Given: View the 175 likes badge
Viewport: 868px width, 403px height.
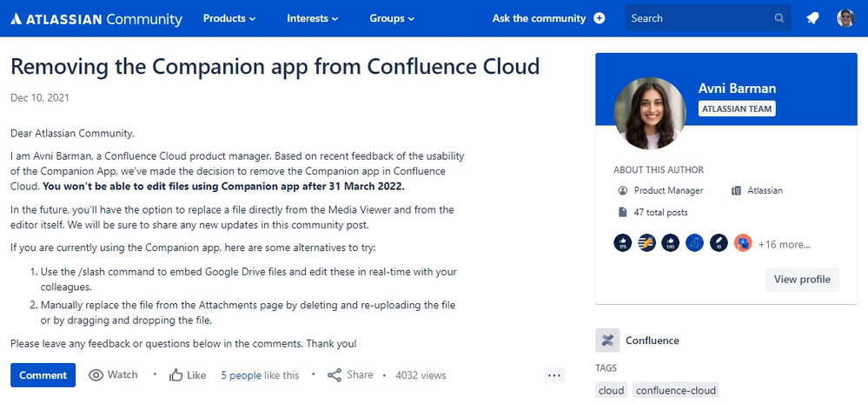Looking at the screenshot, I should [x=623, y=242].
